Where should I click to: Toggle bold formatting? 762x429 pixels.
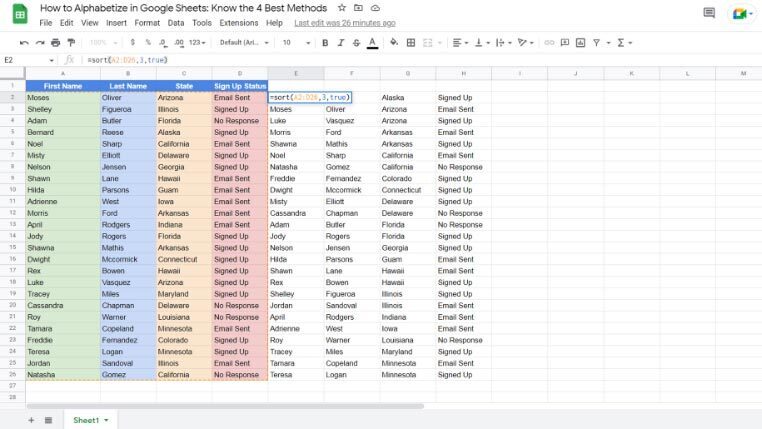coord(325,43)
